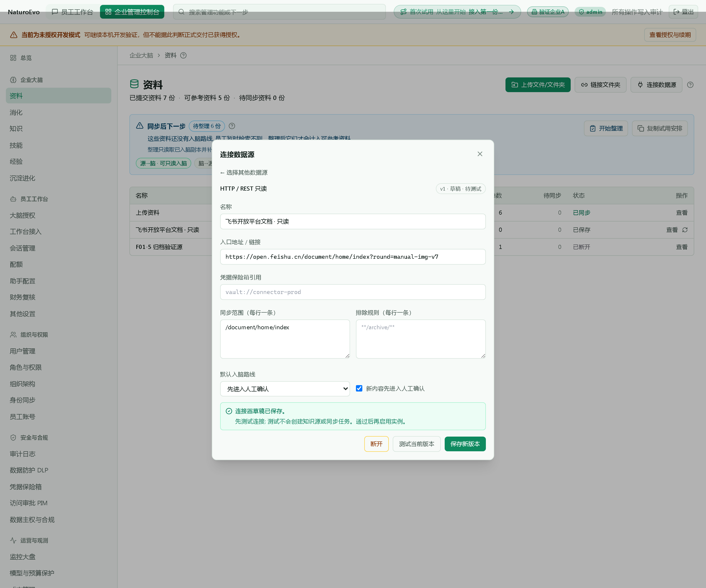This screenshot has height=588, width=706.
Task: Click 连接数据源 button in page header
Action: pos(656,85)
